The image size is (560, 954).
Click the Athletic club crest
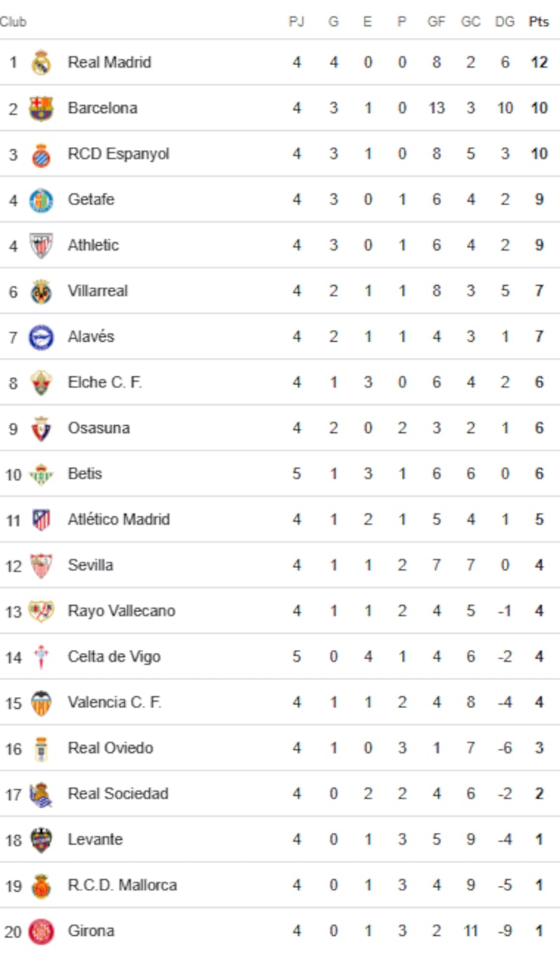41,246
